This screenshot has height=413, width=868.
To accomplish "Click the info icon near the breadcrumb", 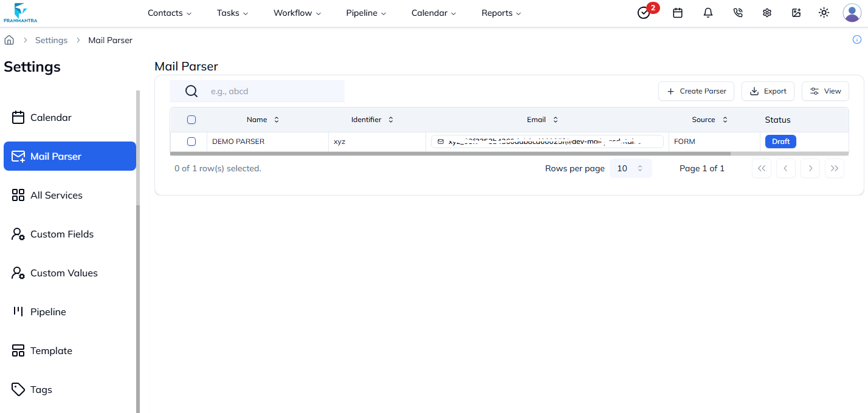I will coord(858,39).
